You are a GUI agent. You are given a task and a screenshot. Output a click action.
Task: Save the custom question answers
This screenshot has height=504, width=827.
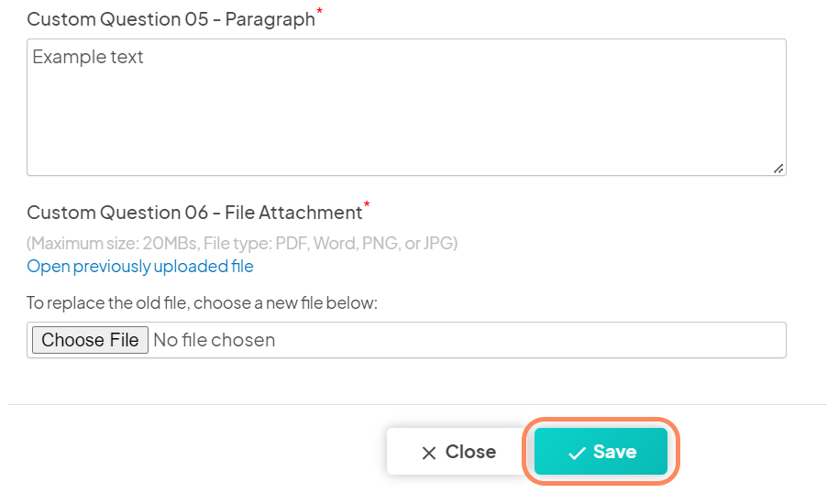pyautogui.click(x=601, y=451)
